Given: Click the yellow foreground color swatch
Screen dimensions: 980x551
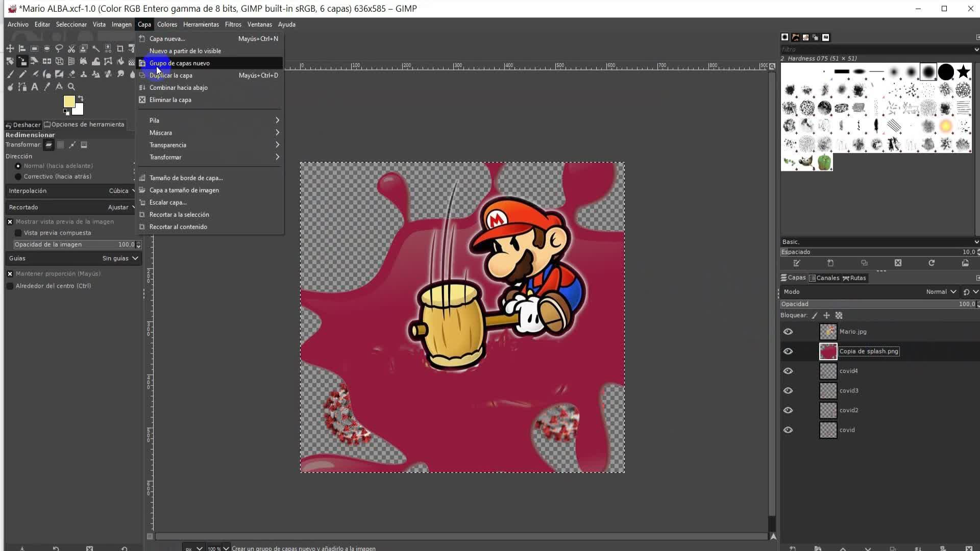Looking at the screenshot, I should tap(69, 102).
